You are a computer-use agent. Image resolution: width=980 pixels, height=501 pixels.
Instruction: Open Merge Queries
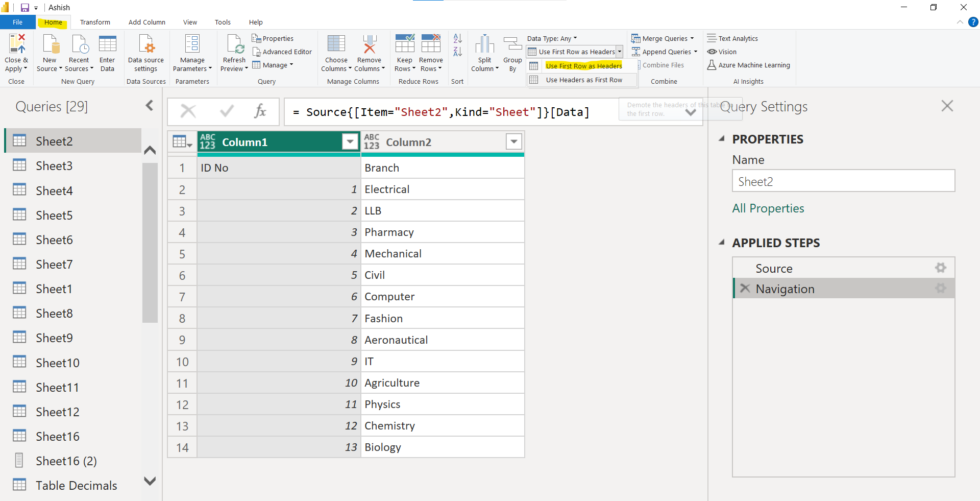coord(662,38)
